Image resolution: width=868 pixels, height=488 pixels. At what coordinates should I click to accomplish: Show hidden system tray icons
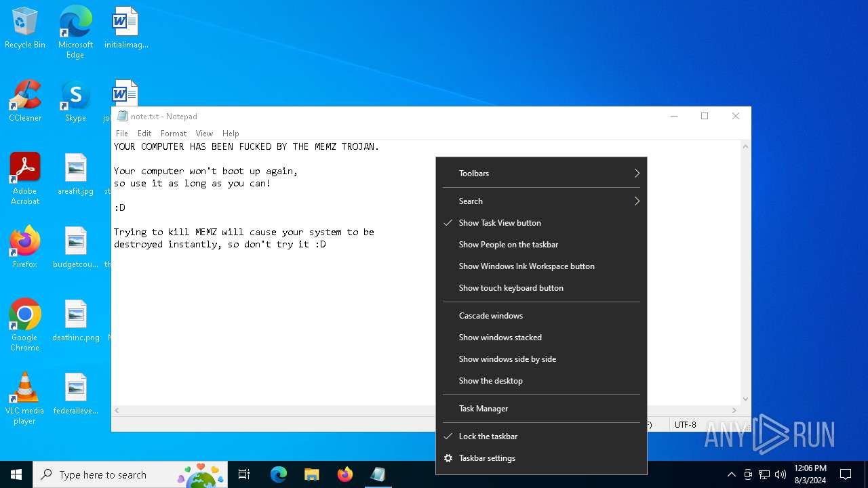pos(731,474)
